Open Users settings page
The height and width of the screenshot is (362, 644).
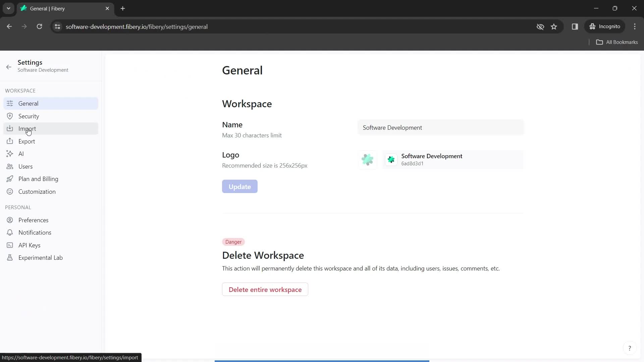coord(51,166)
